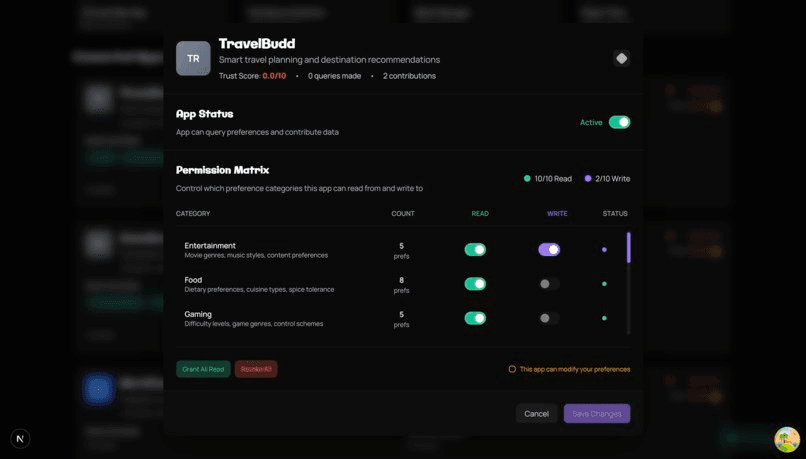Click the Entertainment status dot
Image resolution: width=806 pixels, height=459 pixels.
pos(604,250)
